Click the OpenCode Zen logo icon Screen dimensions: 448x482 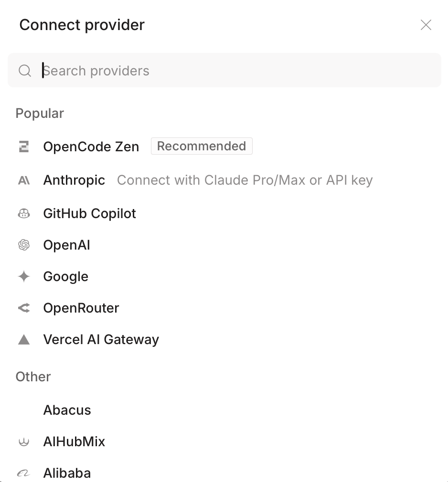point(24,147)
